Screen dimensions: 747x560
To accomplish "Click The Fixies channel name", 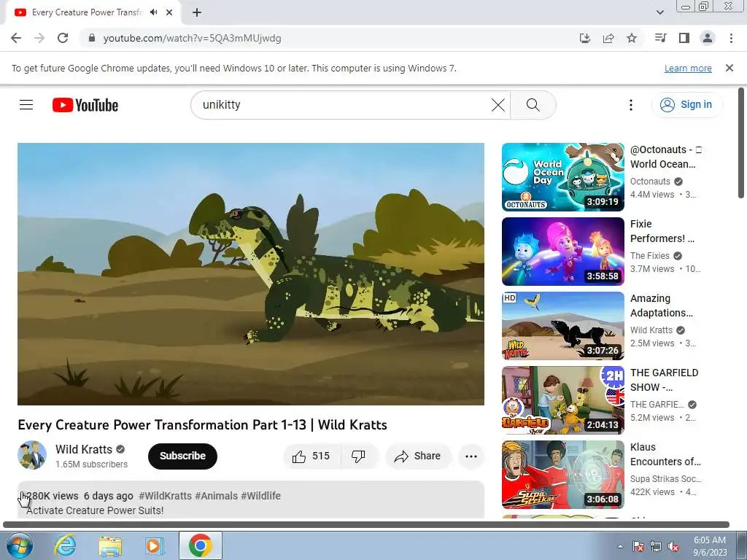I will point(650,256).
